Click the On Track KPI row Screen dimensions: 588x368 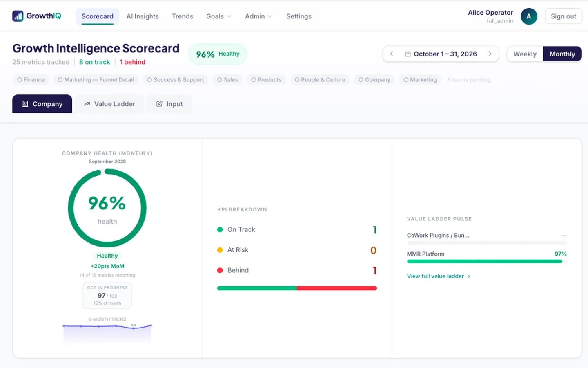[x=297, y=230]
